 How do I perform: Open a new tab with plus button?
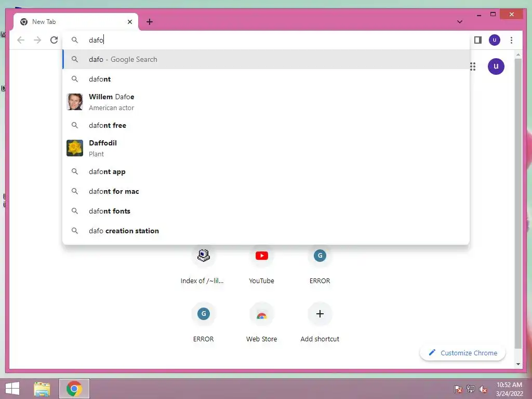pyautogui.click(x=149, y=22)
